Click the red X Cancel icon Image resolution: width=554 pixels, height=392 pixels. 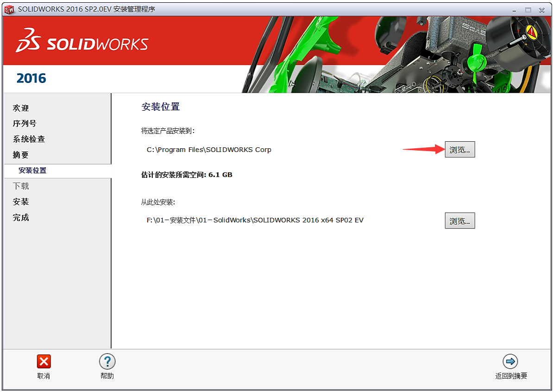[x=44, y=362]
